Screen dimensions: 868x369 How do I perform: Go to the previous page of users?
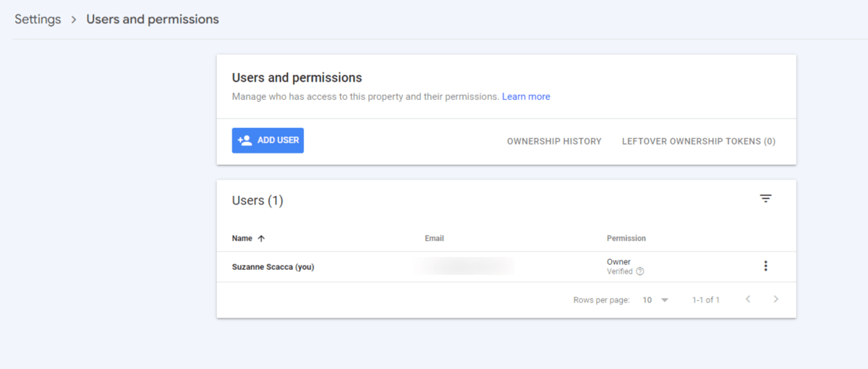[748, 300]
